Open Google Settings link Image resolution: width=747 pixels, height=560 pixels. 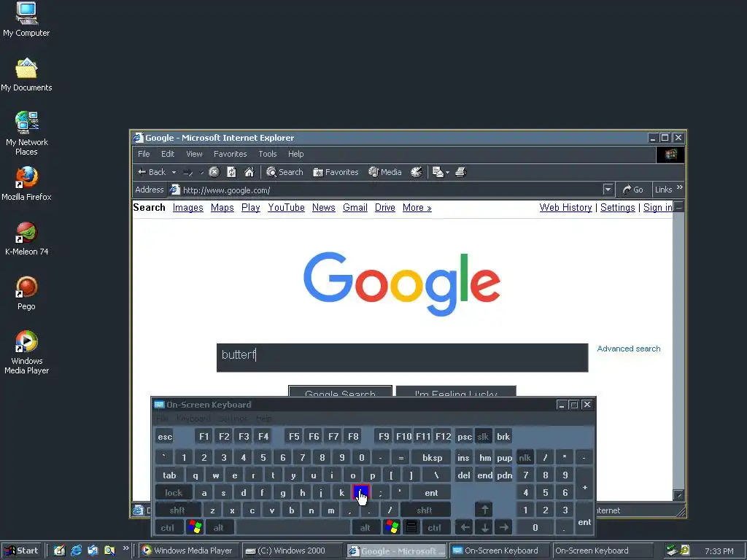click(x=617, y=208)
